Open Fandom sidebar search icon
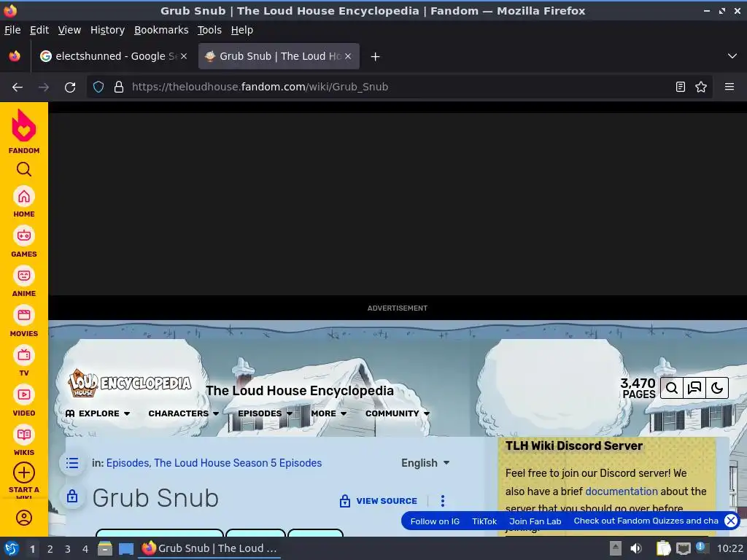 point(24,169)
